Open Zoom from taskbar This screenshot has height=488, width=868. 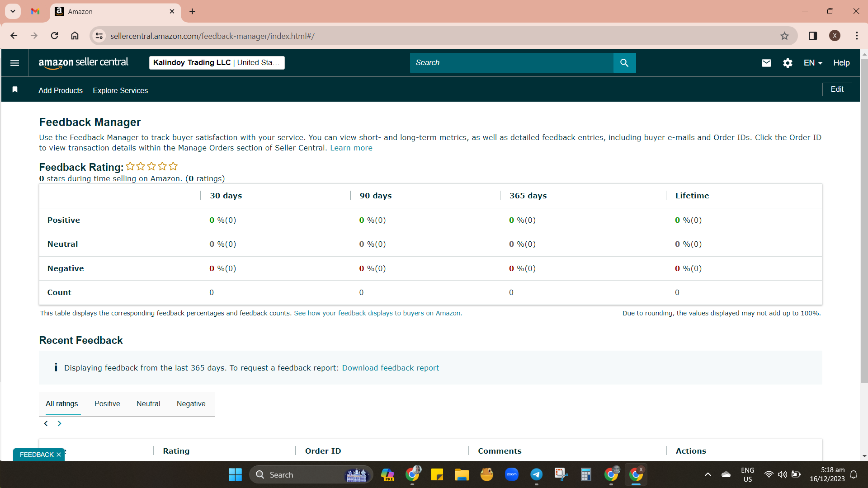click(511, 474)
